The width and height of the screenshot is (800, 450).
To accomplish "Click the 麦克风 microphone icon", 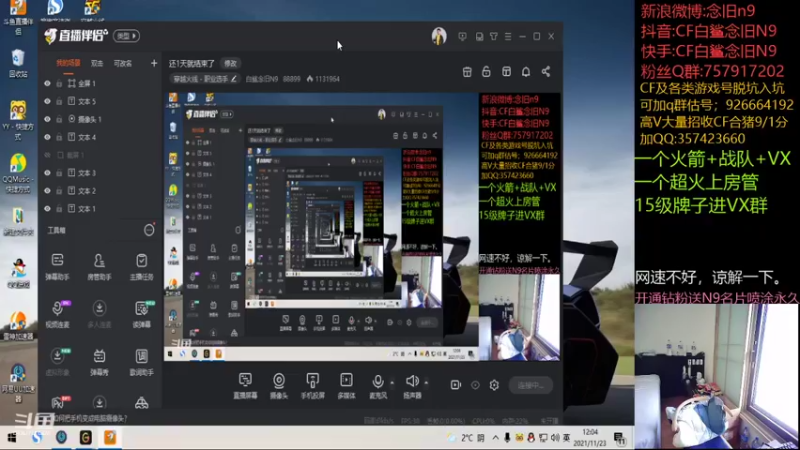I will point(378,381).
